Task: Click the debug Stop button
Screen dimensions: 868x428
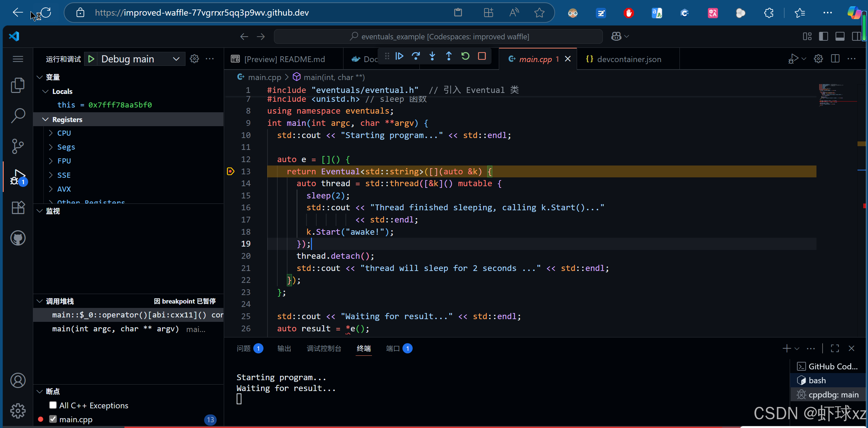Action: pyautogui.click(x=482, y=56)
